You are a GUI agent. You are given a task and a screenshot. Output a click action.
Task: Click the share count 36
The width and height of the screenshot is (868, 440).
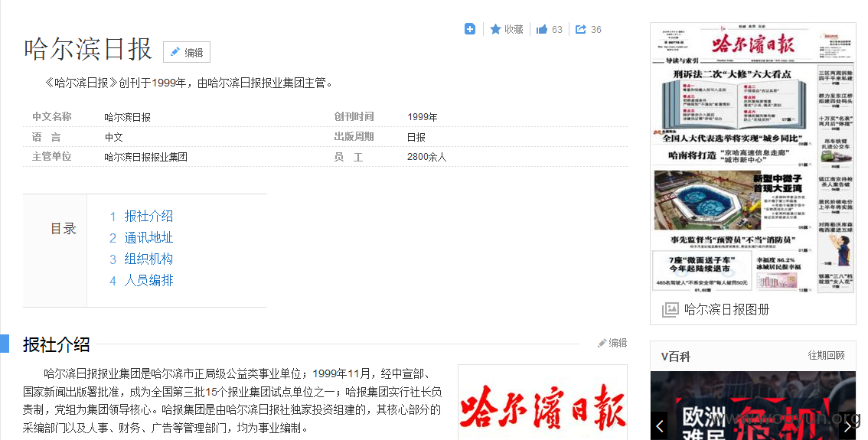[596, 30]
